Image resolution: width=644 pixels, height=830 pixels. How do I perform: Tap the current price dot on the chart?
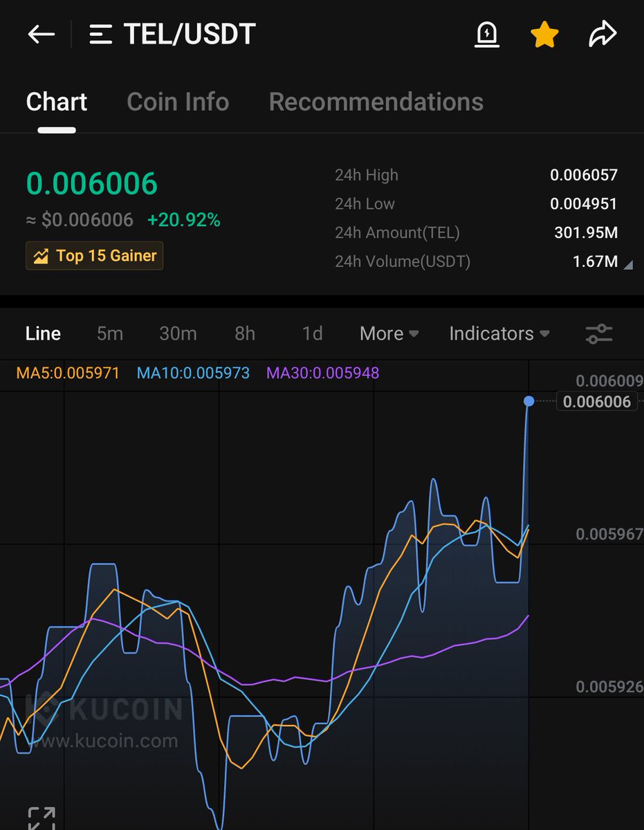click(x=529, y=401)
